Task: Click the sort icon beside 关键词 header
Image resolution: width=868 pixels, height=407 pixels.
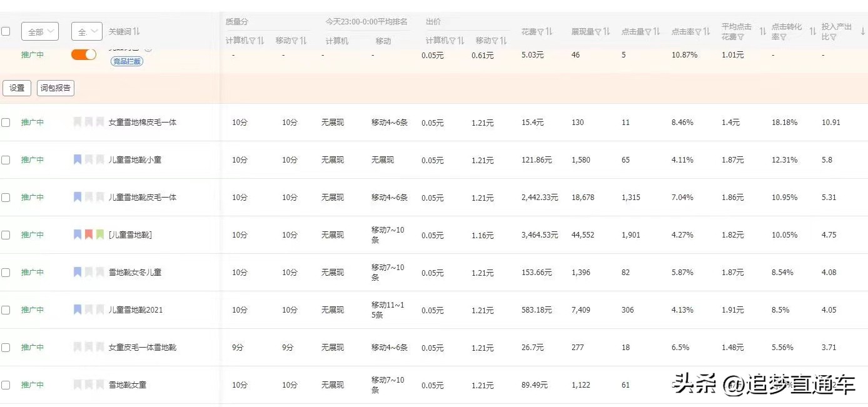Action: pos(137,32)
